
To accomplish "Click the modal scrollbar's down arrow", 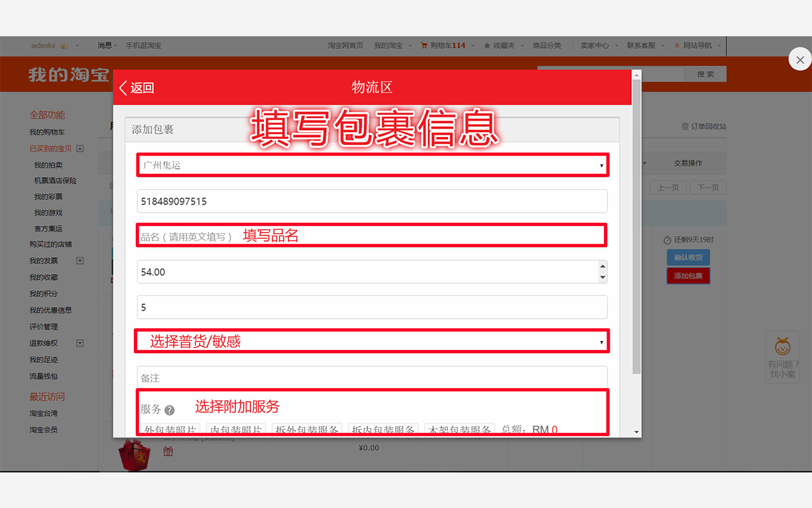I will (x=637, y=432).
